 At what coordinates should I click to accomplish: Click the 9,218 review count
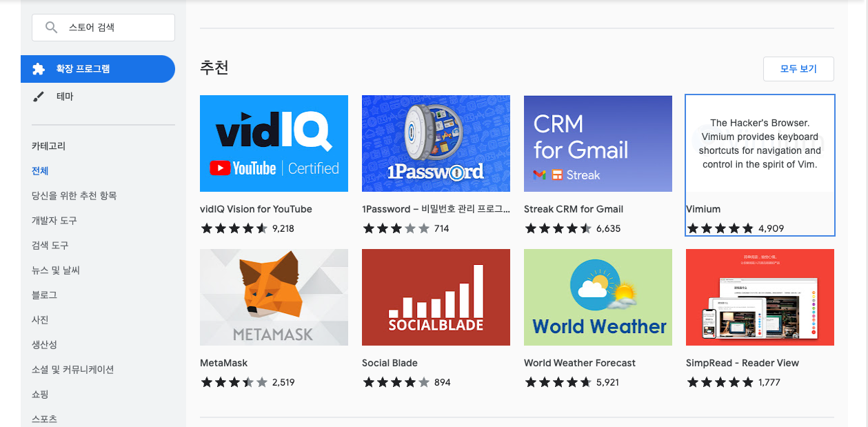(x=283, y=228)
